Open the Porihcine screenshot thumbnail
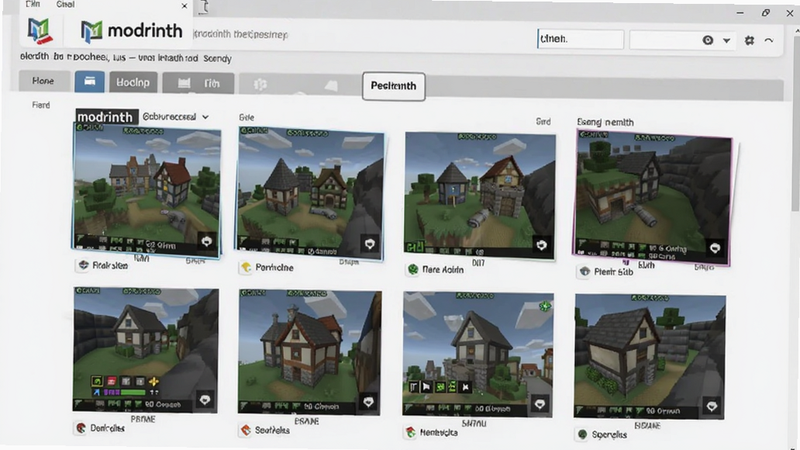Screen dimensions: 800x450 click(x=311, y=193)
